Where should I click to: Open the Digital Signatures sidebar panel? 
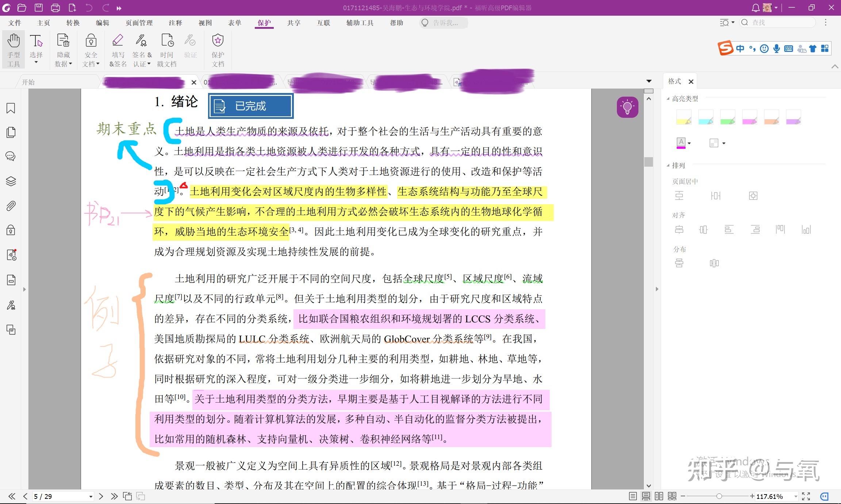tap(11, 305)
